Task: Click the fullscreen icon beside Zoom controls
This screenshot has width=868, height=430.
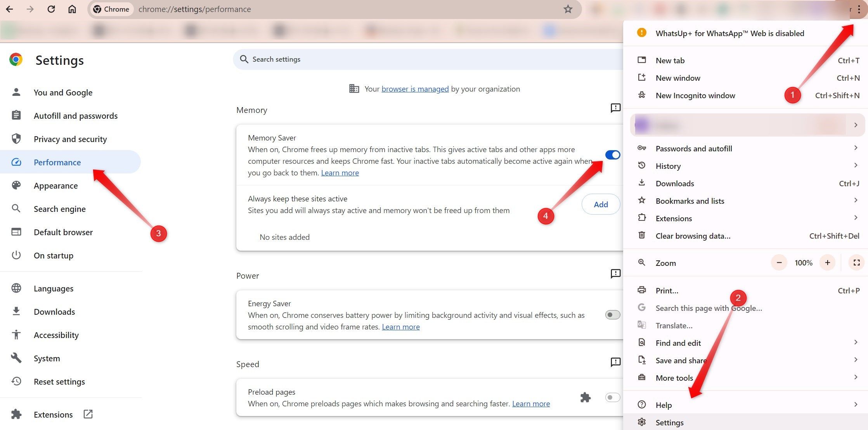Action: click(856, 263)
